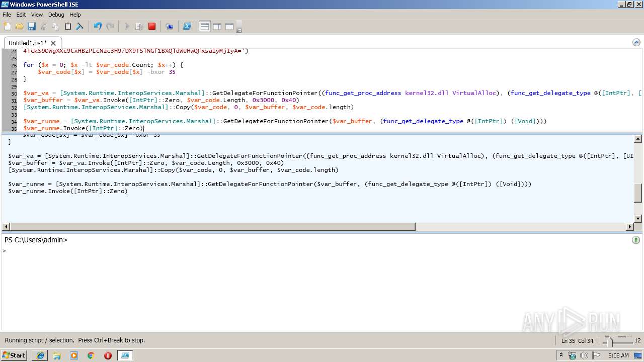Open the View menu

pyautogui.click(x=37, y=15)
